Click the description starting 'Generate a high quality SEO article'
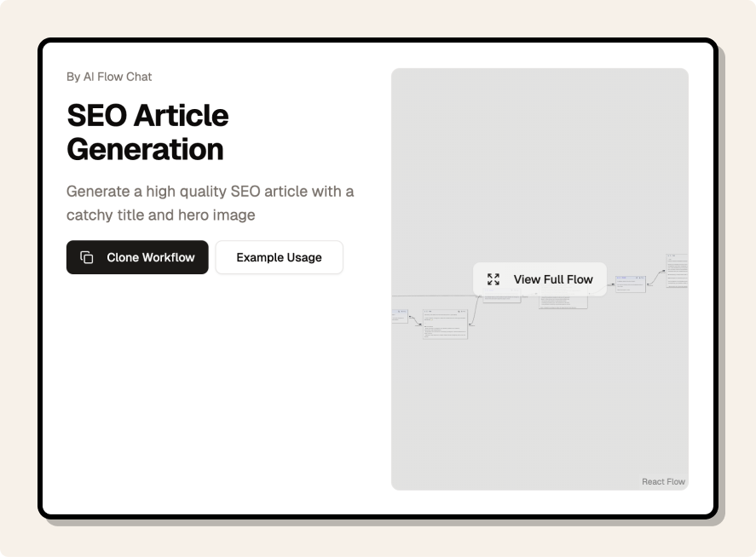Screen dimensions: 756x557 tap(211, 203)
